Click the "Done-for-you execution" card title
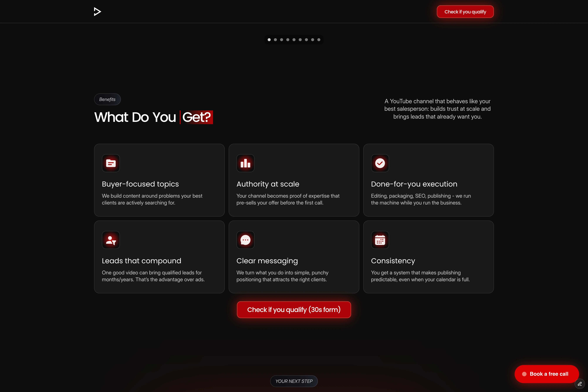Image resolution: width=588 pixels, height=392 pixels. click(x=414, y=184)
